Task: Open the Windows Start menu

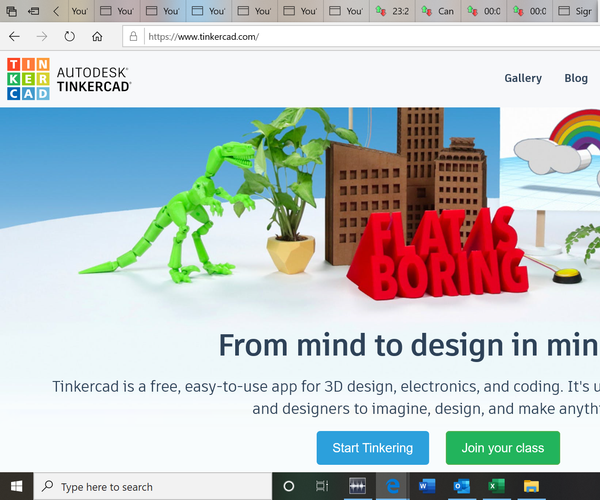Action: [16, 486]
